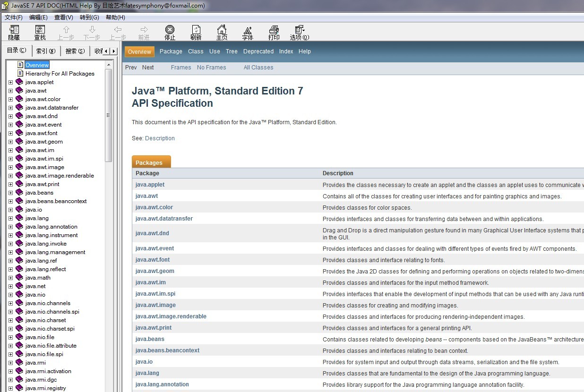Click the book icon for java.net
Viewport: 584px width, 392px height.
point(19,286)
